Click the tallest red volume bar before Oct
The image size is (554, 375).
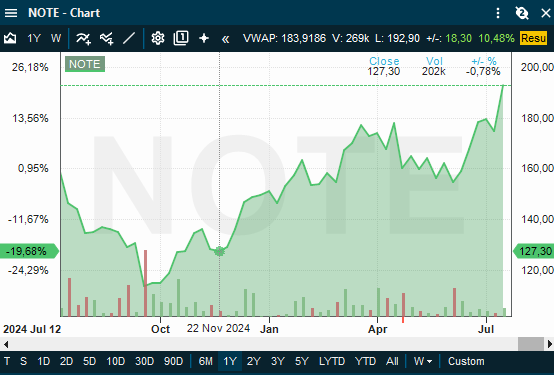[145, 283]
